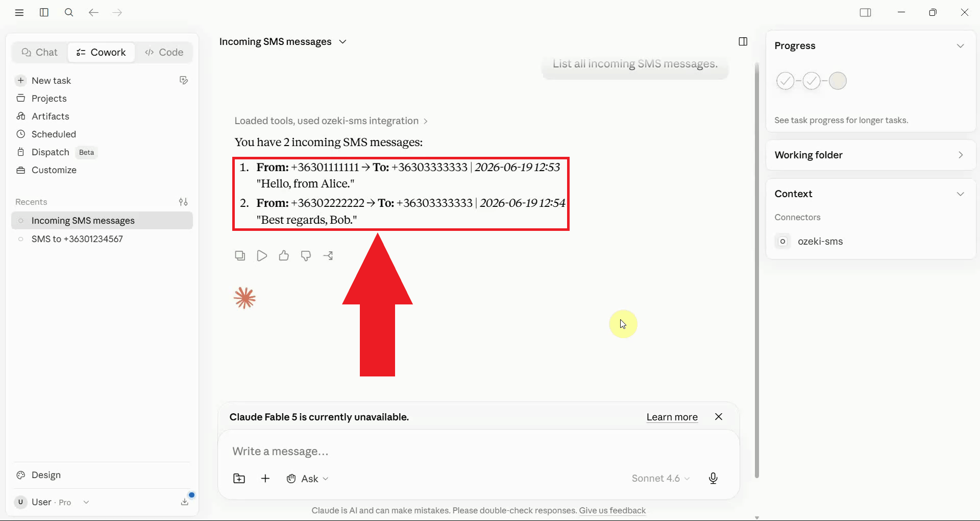The height and width of the screenshot is (521, 980).
Task: Toggle the left sidebar panel icon
Action: 44,12
